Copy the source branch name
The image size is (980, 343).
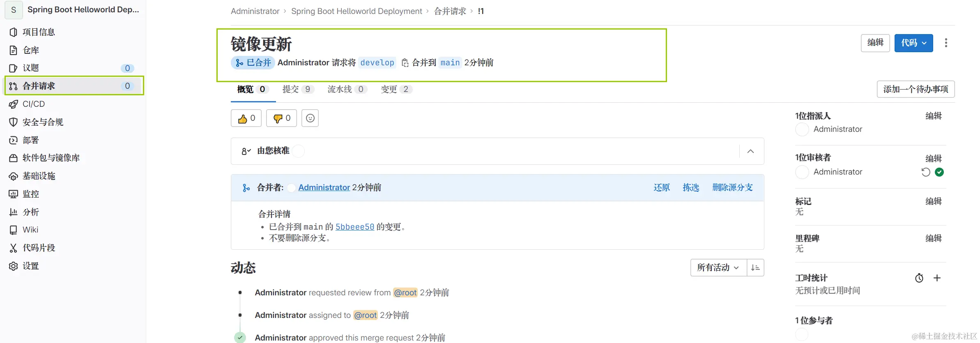pyautogui.click(x=405, y=62)
